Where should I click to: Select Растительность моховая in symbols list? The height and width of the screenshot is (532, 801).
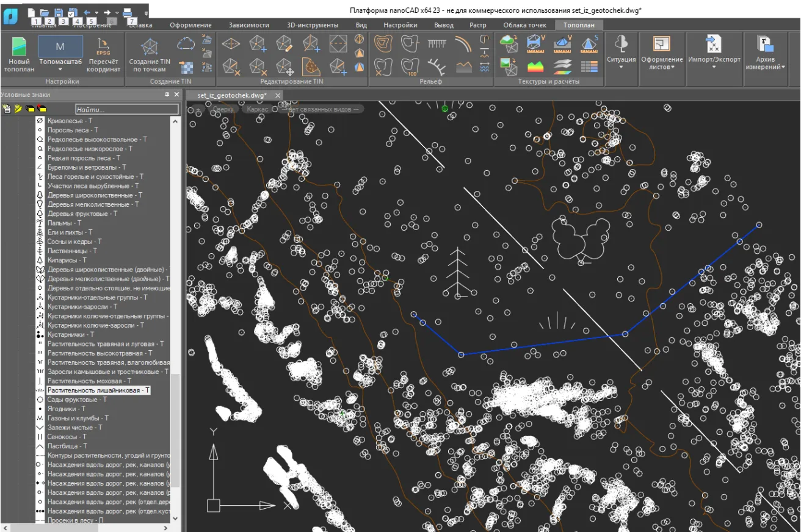coord(89,381)
